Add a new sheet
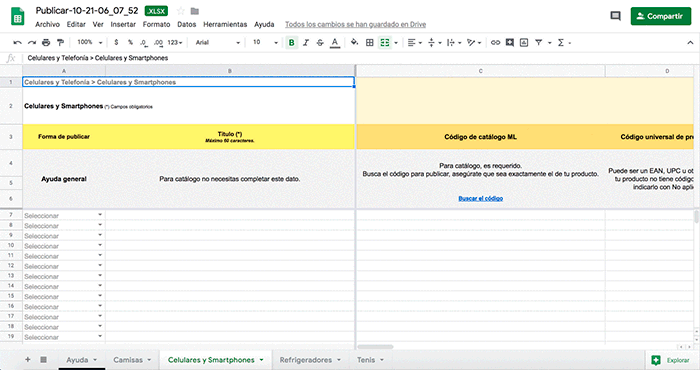 [28, 360]
